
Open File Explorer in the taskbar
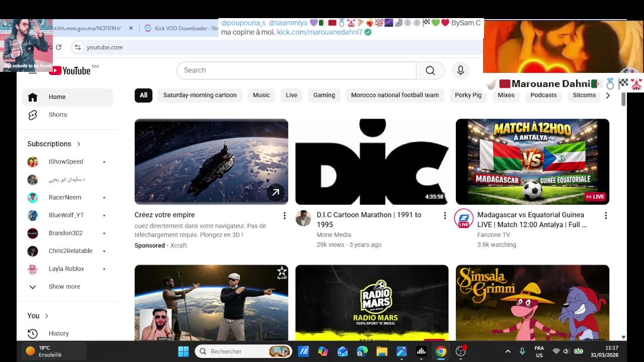(x=382, y=351)
